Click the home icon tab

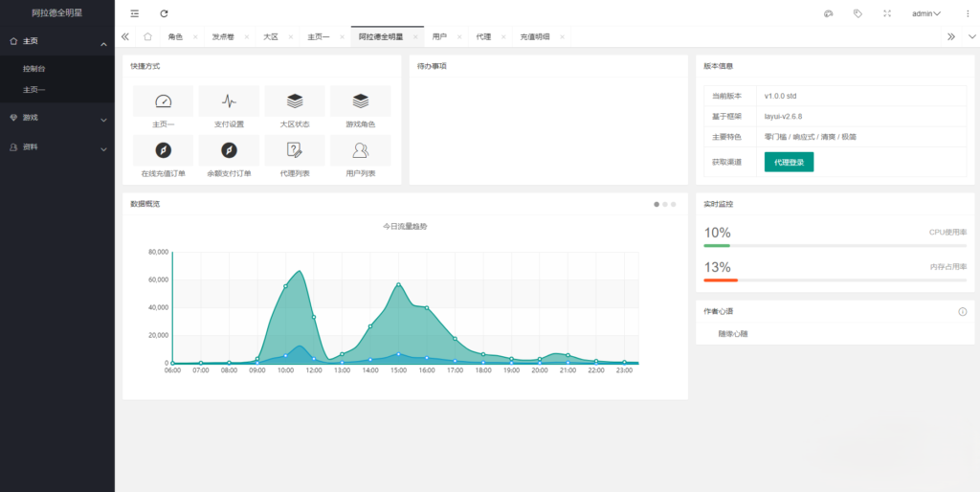point(147,37)
